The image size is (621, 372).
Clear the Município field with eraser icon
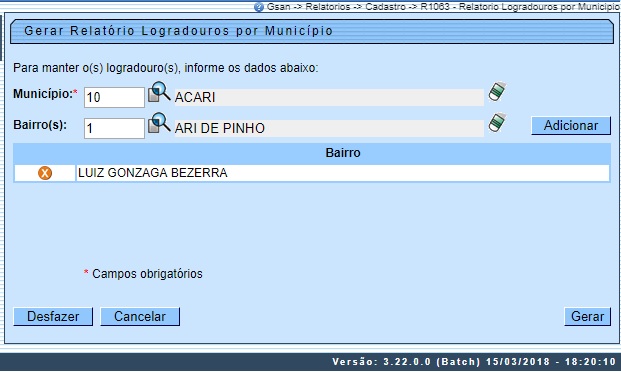497,92
